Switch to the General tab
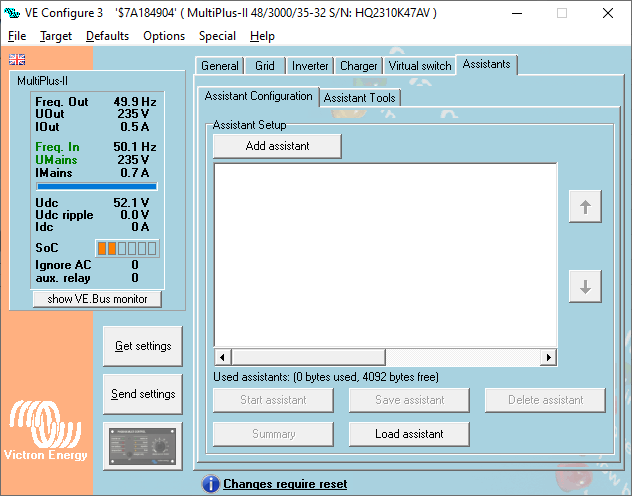This screenshot has height=496, width=632. point(220,66)
